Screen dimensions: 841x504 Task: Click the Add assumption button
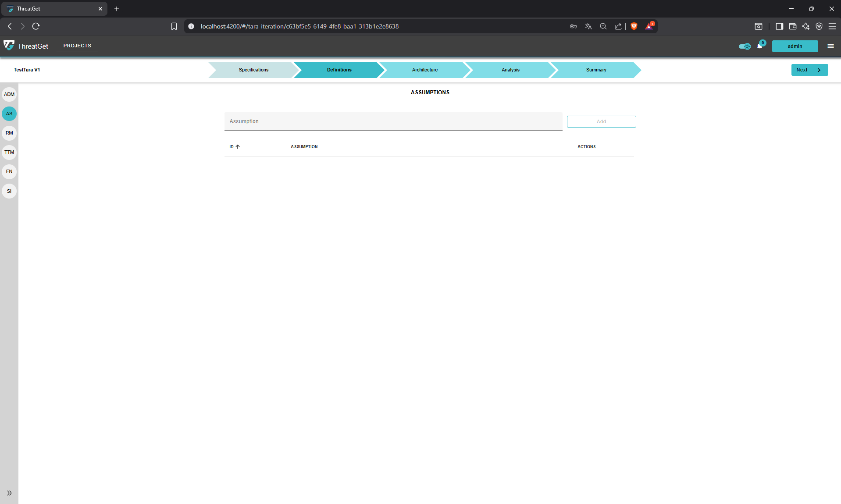point(601,121)
